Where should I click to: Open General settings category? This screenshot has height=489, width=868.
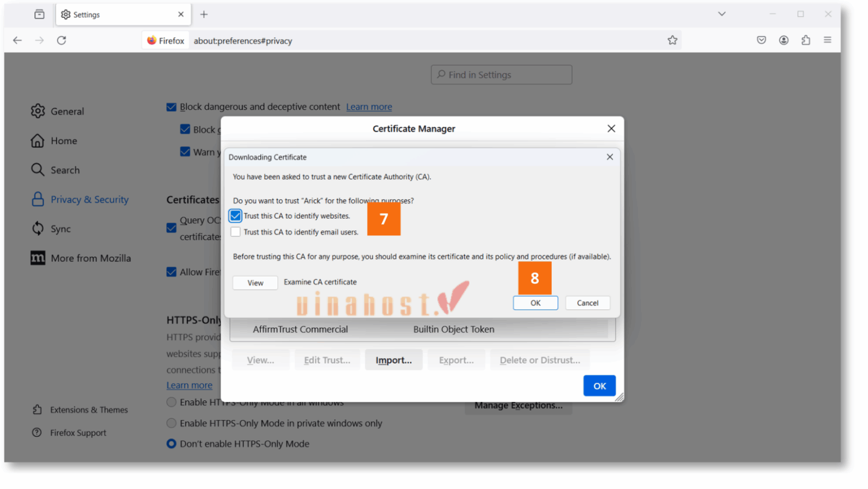pos(67,111)
